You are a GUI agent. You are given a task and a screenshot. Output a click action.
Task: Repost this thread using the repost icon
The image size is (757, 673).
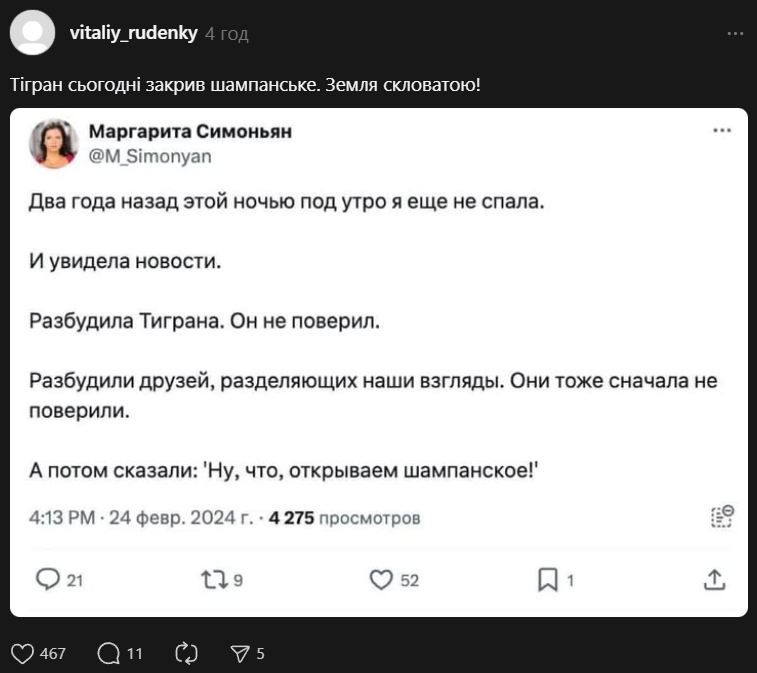click(x=187, y=654)
